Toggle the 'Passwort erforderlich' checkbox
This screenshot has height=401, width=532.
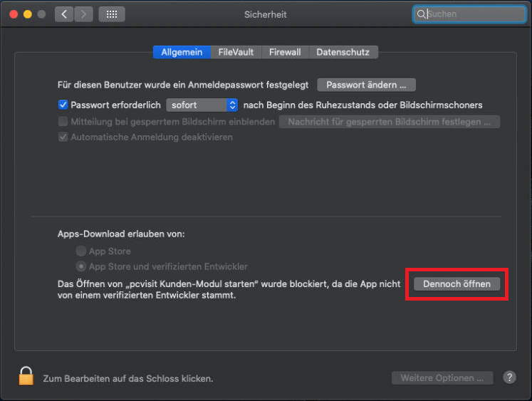63,105
